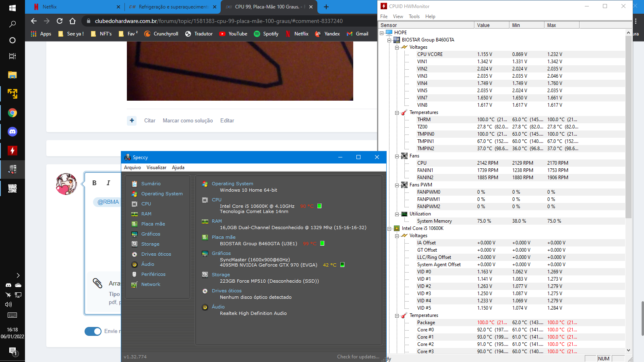The width and height of the screenshot is (644, 362).
Task: Open Sumário section in Speccy sidebar
Action: click(151, 184)
